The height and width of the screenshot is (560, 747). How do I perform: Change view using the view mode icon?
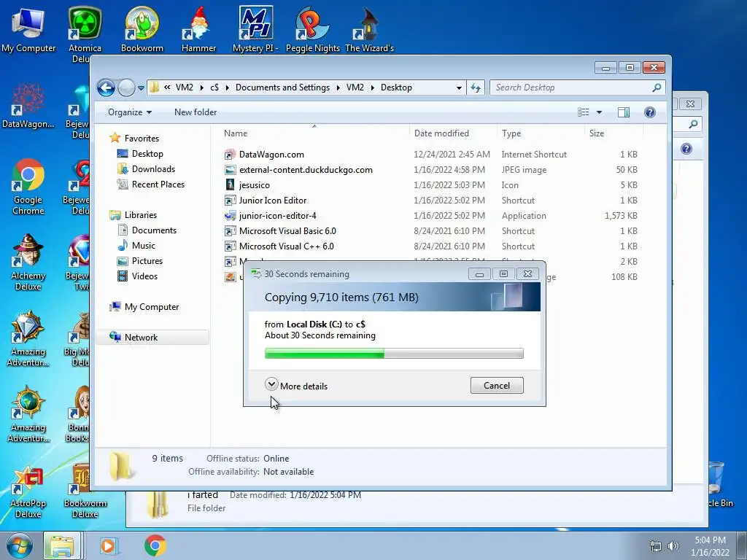[x=583, y=112]
